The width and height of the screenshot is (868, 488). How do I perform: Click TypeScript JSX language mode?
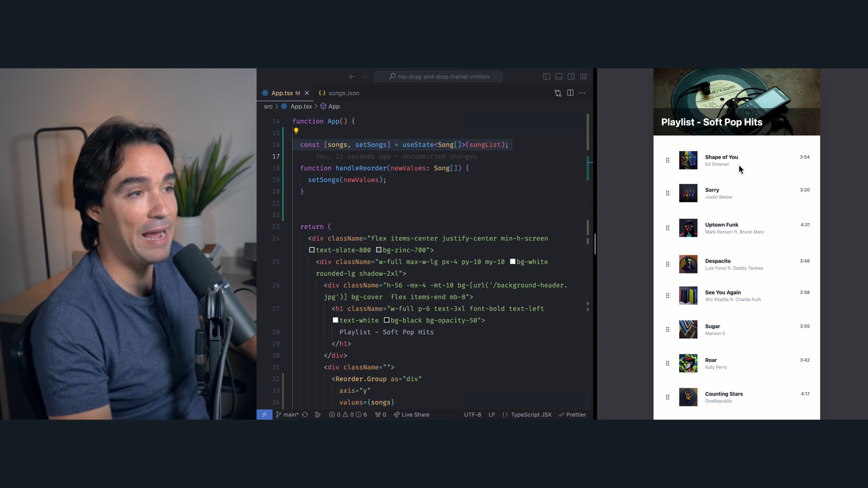coord(531,414)
